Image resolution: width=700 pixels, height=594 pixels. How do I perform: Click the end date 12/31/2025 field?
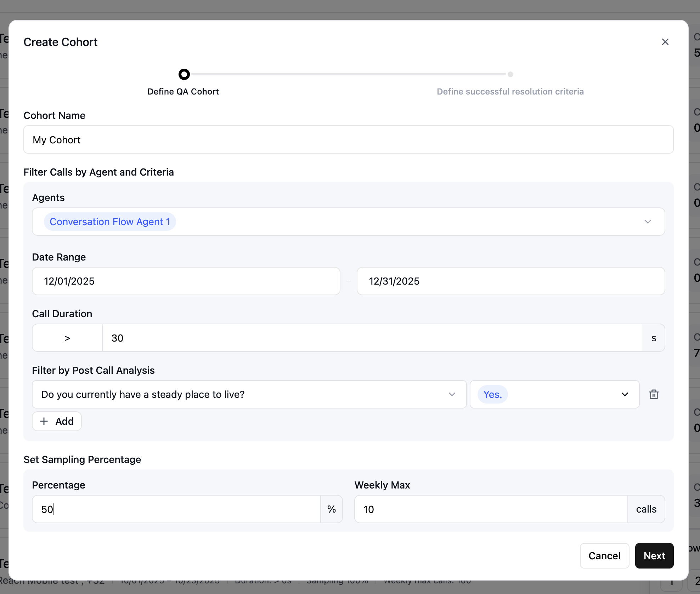pyautogui.click(x=510, y=281)
